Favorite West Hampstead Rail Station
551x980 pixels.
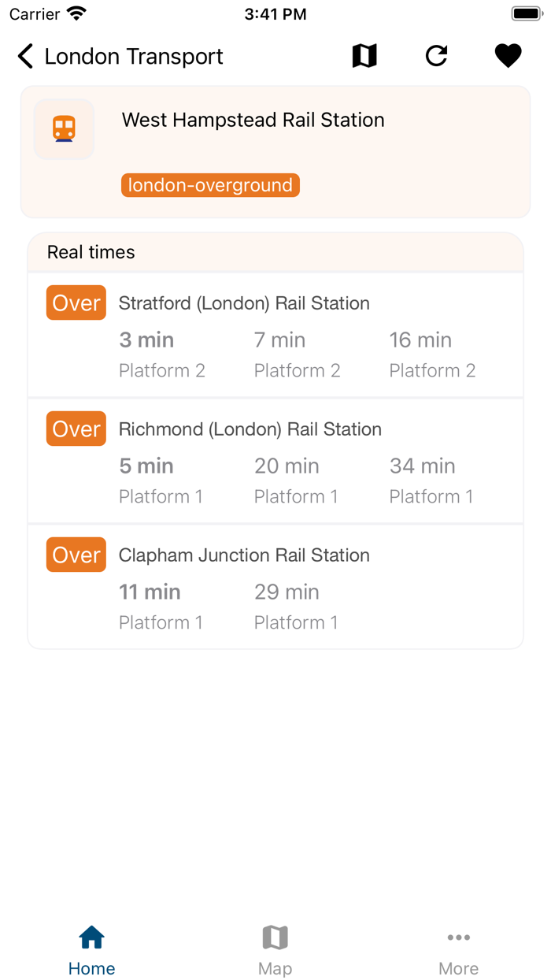pos(508,56)
